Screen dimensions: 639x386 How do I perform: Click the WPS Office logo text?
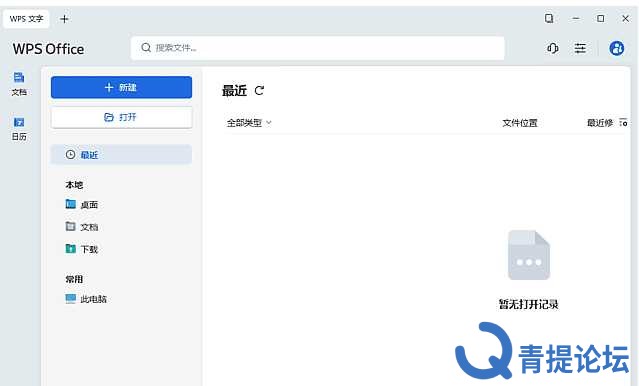[x=48, y=49]
